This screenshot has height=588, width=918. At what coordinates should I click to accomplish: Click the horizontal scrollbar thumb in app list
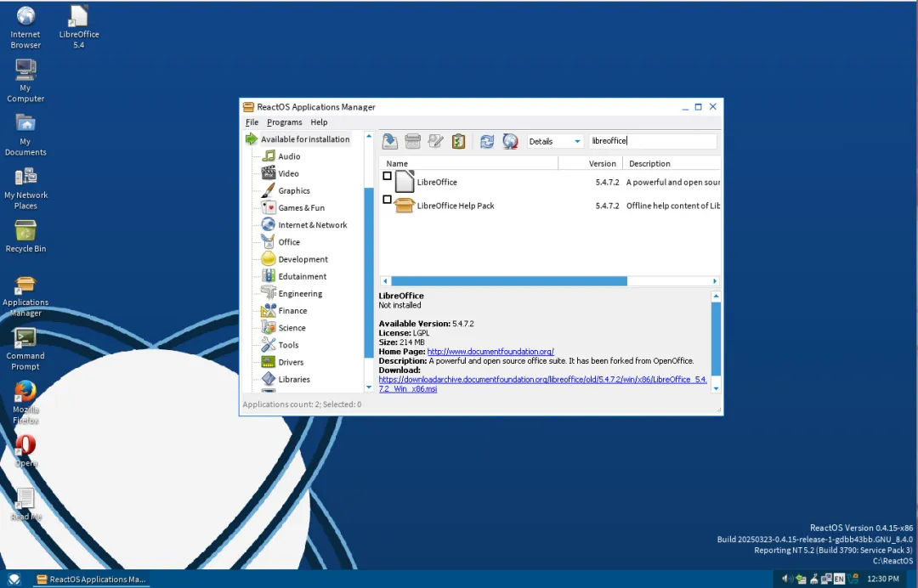click(x=509, y=281)
